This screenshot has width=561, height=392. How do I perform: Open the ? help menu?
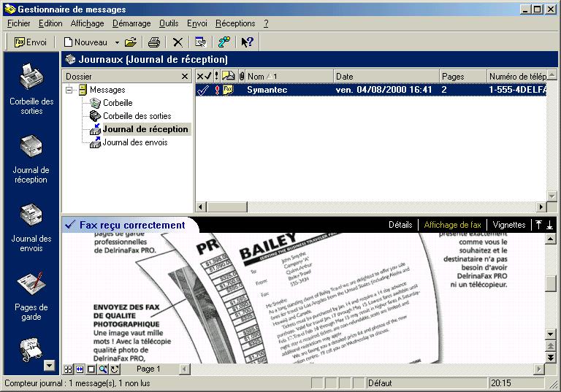pyautogui.click(x=266, y=23)
